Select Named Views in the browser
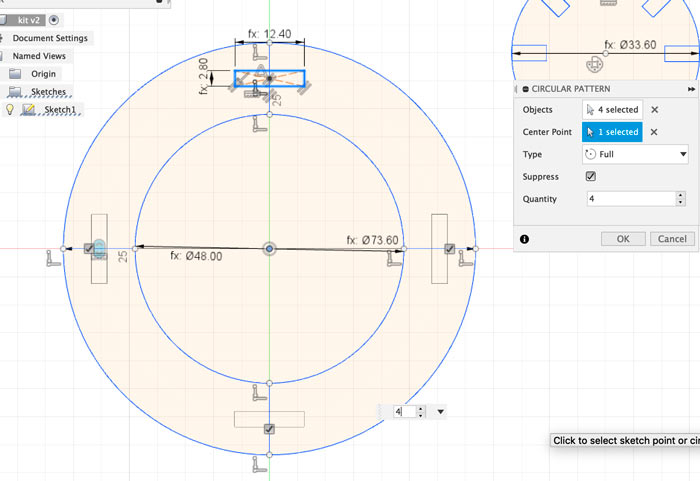700x481 pixels. (39, 56)
